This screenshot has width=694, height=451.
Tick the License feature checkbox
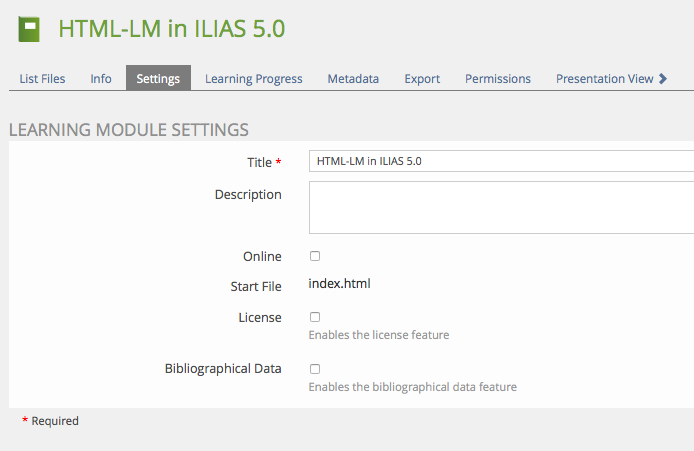(x=315, y=317)
